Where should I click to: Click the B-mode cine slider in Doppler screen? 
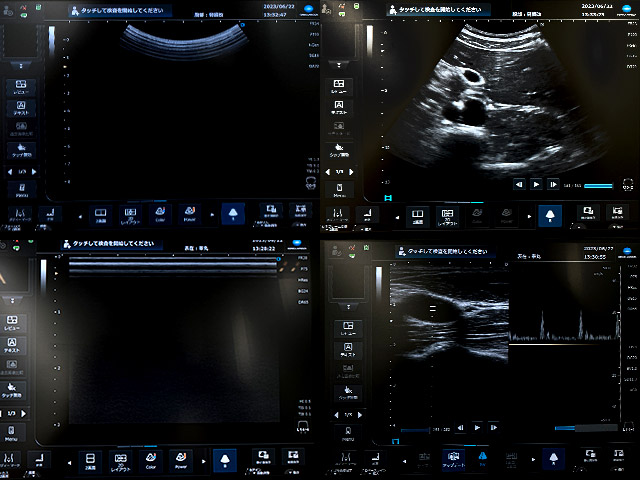(415, 430)
